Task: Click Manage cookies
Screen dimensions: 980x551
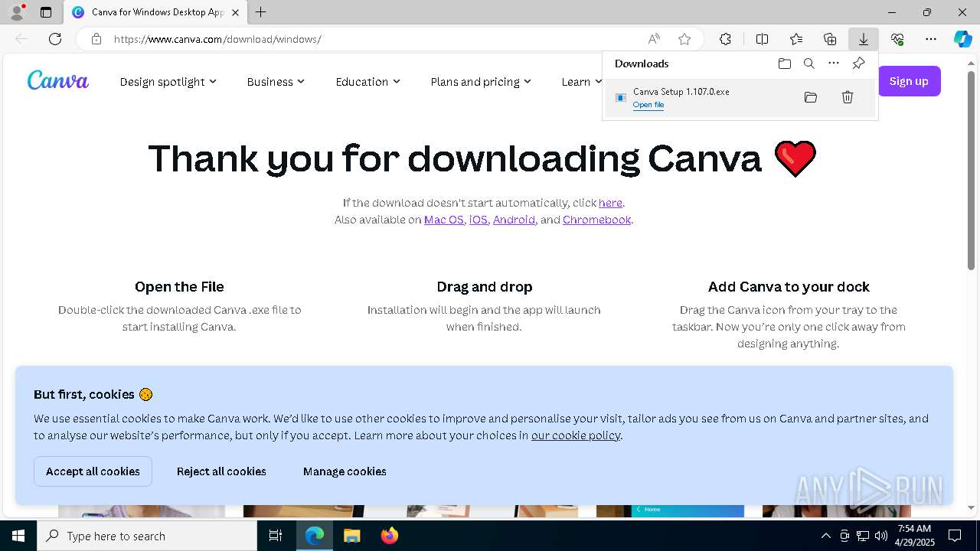Action: [345, 471]
